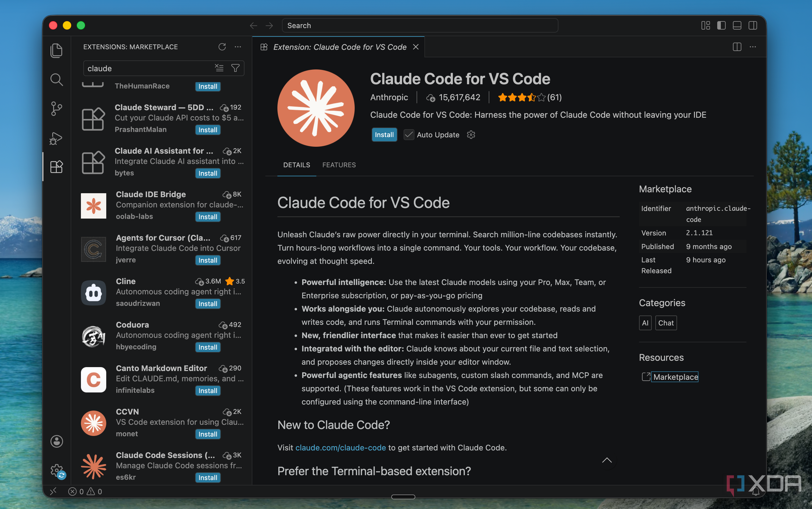Go back using the navigation arrow
Screen dimensions: 812x509
coord(254,26)
